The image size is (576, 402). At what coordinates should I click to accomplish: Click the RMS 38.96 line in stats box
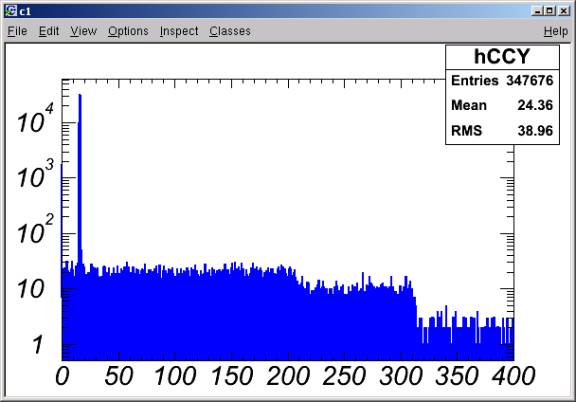pyautogui.click(x=502, y=130)
